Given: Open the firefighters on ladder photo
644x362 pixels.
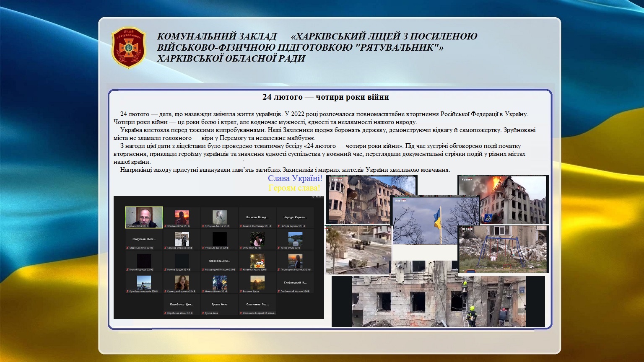Looking at the screenshot, I should (438, 301).
